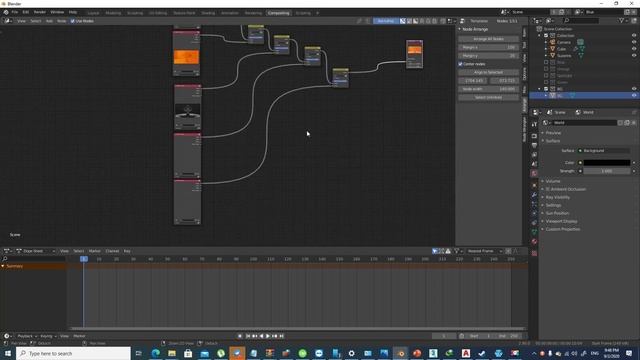Open the Object properties tab icon
The image size is (640, 360).
[534, 185]
